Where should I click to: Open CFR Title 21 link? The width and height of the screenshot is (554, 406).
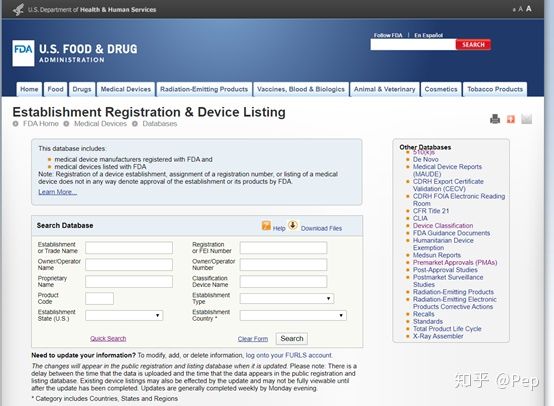click(x=431, y=211)
